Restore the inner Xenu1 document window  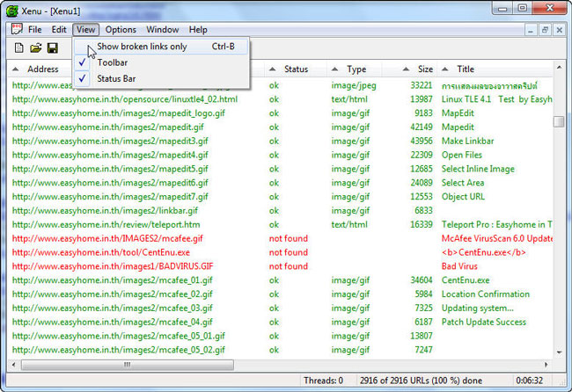pyautogui.click(x=546, y=30)
